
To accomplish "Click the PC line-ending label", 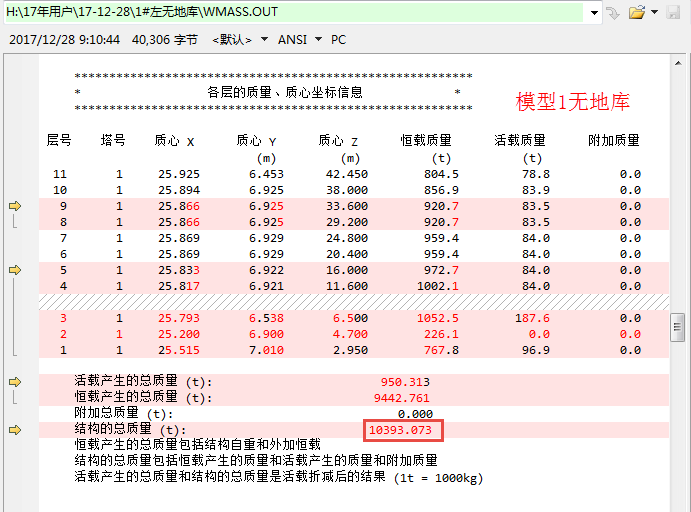I will (338, 40).
